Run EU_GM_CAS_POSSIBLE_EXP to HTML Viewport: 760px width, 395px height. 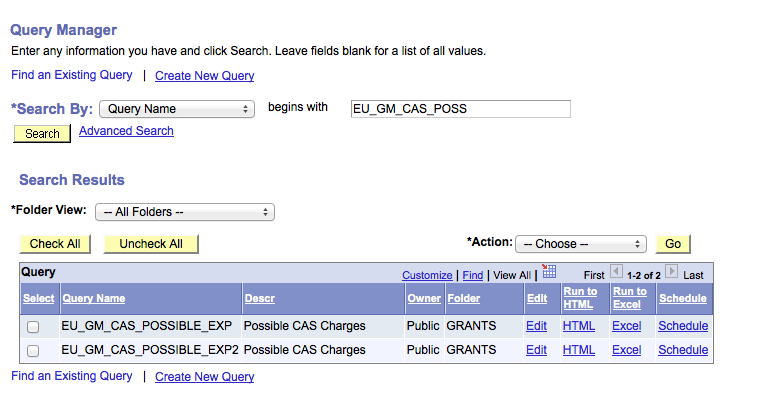pyautogui.click(x=579, y=326)
